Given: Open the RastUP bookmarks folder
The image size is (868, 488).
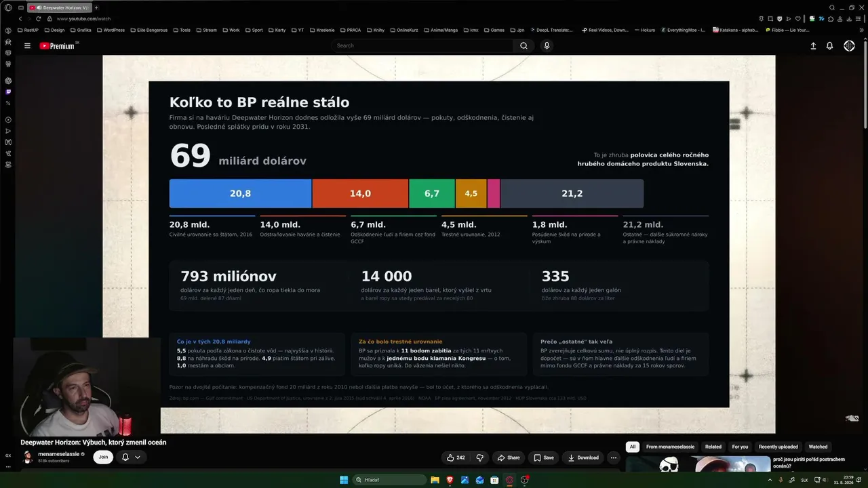Looking at the screenshot, I should point(28,30).
